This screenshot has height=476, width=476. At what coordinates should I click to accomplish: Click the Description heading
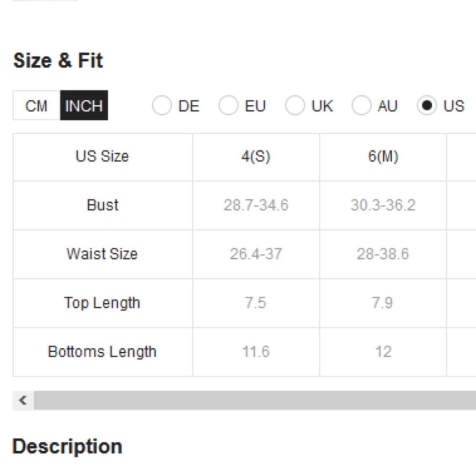(68, 447)
